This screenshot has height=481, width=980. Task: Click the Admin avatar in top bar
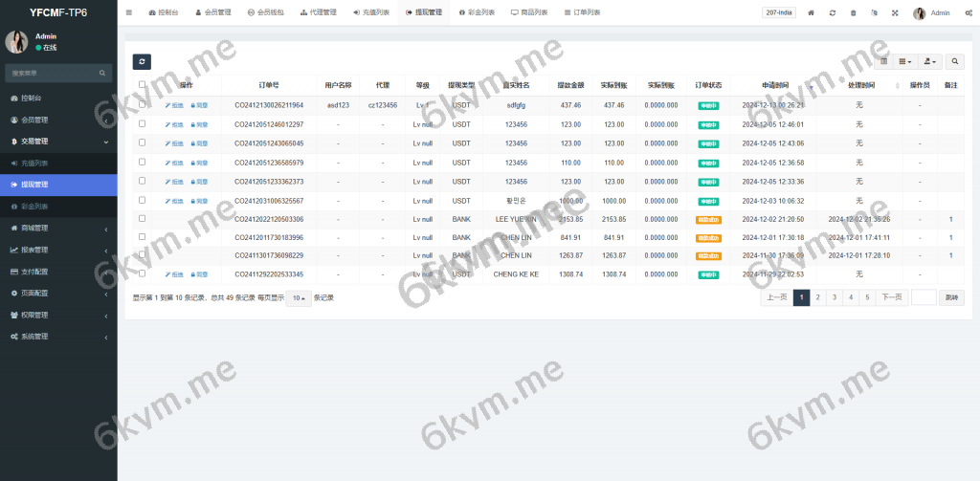coord(920,13)
